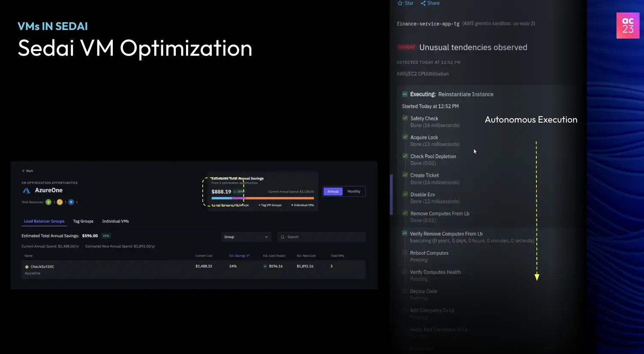Click the Back link
644x354 pixels.
[x=27, y=171]
